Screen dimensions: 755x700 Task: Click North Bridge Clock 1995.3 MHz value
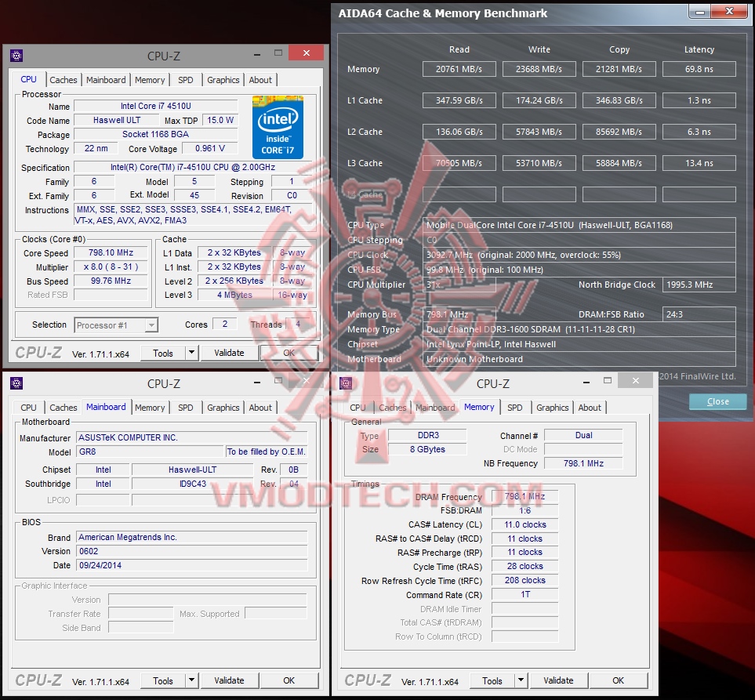699,285
